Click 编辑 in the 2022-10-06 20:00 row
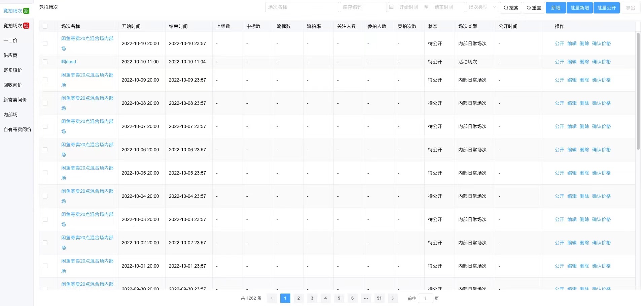Image resolution: width=644 pixels, height=306 pixels. pyautogui.click(x=572, y=150)
